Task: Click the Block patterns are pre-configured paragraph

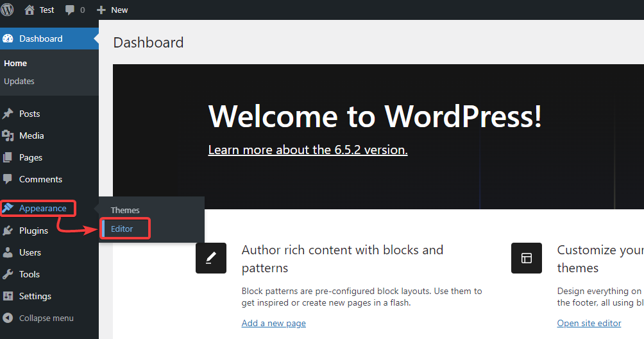Action: [362, 297]
